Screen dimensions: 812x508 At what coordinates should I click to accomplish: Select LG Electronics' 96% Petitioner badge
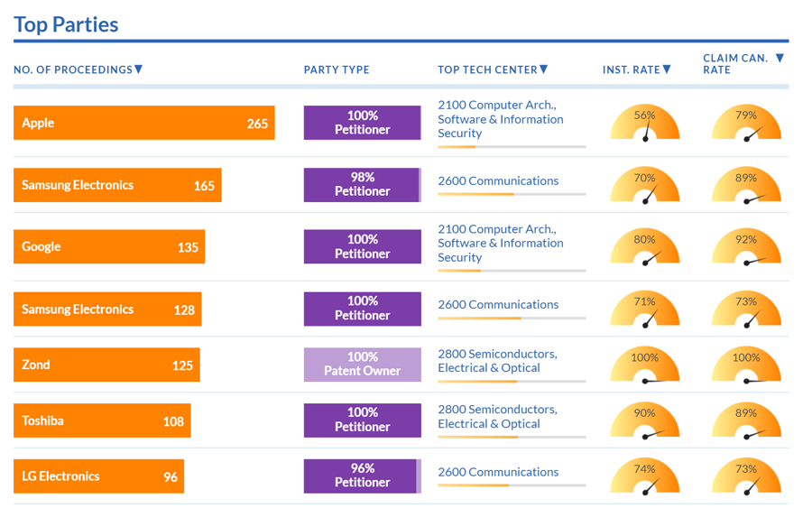pos(362,476)
